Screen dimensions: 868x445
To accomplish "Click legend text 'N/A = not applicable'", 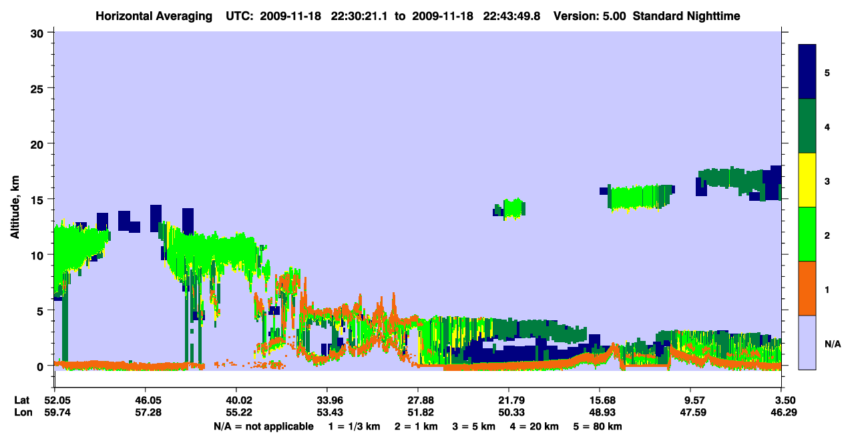I will tap(263, 426).
